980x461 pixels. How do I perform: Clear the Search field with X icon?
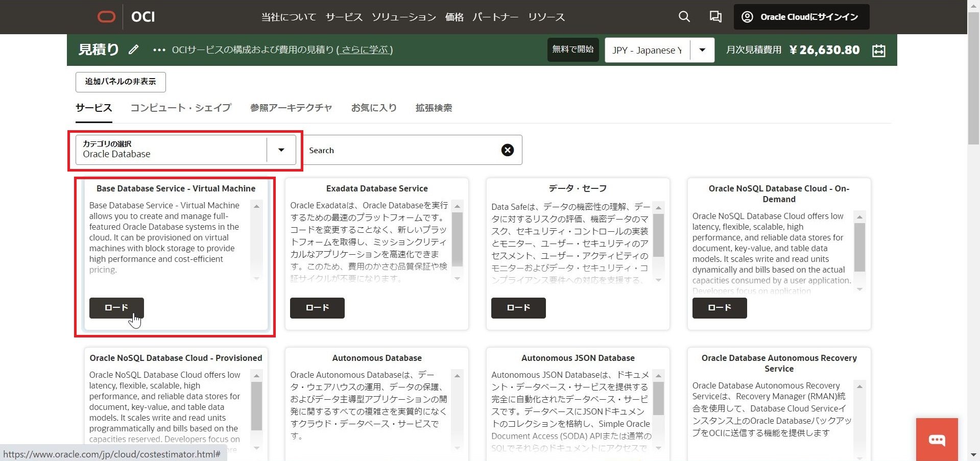click(507, 150)
